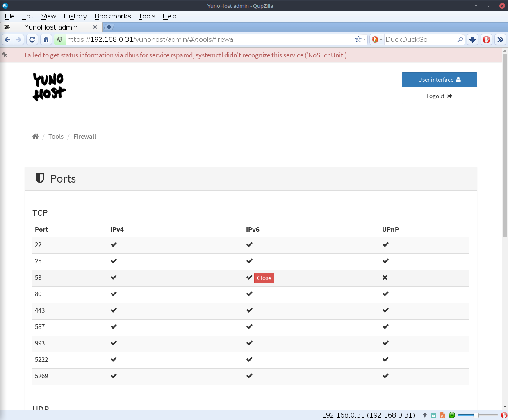Open a new tab with the plus button

coord(109,27)
